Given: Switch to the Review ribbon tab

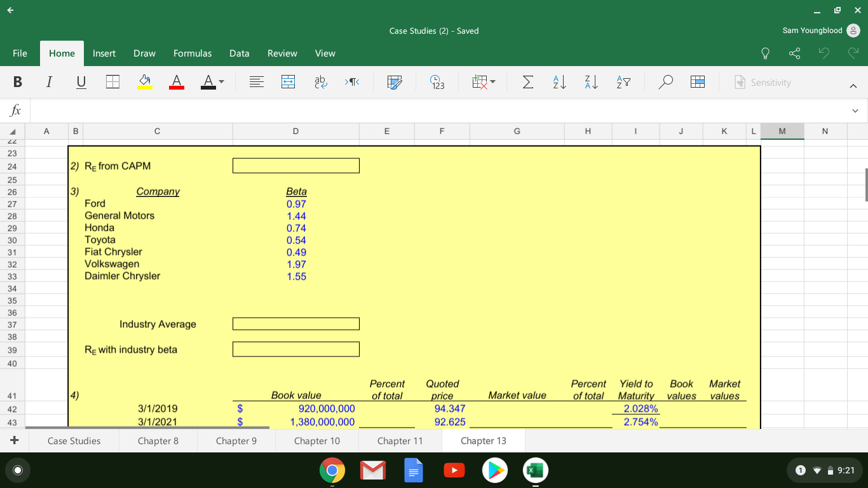Looking at the screenshot, I should tap(282, 53).
